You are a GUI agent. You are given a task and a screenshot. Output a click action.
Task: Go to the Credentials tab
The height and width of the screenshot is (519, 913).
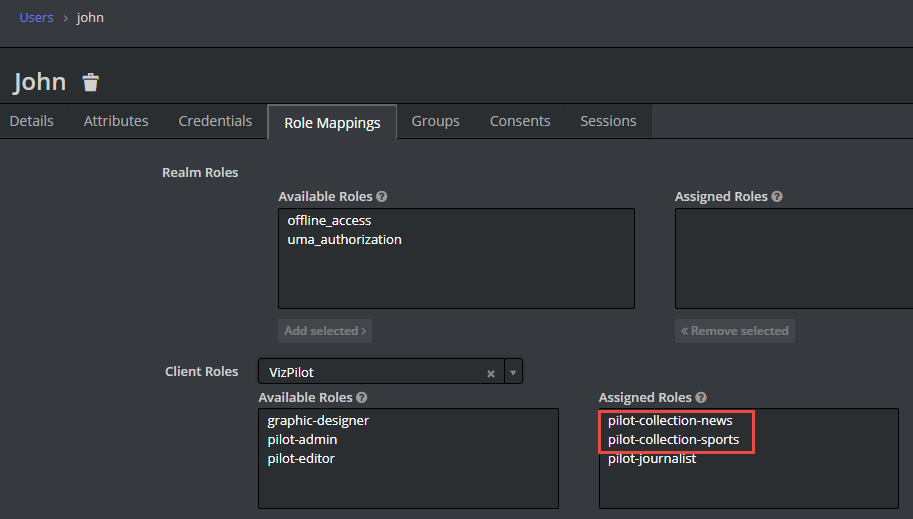coord(215,121)
